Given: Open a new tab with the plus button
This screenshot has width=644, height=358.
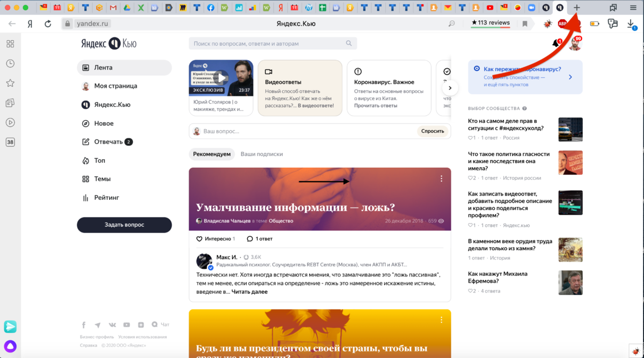Looking at the screenshot, I should coord(577,8).
